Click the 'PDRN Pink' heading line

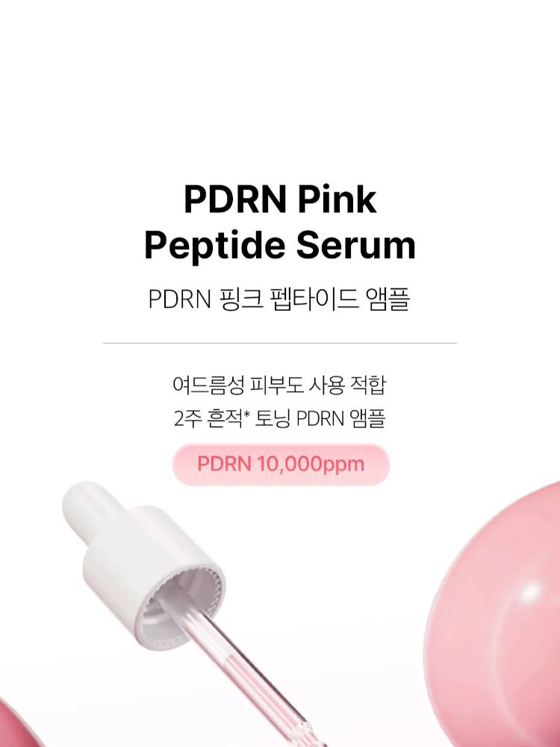(x=280, y=199)
